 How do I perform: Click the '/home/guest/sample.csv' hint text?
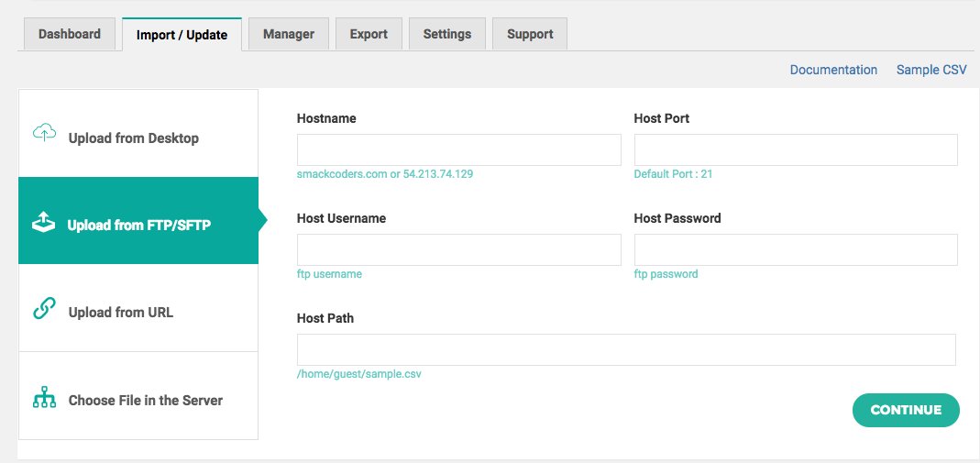pos(358,374)
